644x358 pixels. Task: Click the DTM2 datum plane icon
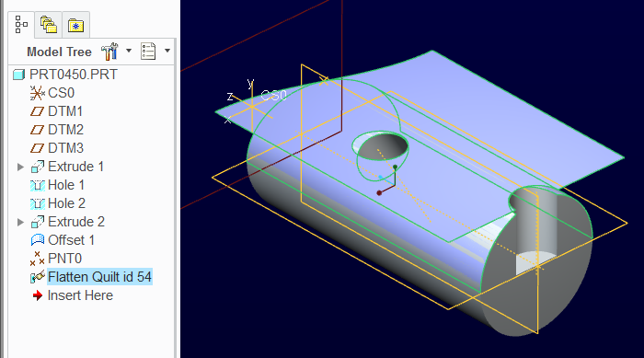37,130
